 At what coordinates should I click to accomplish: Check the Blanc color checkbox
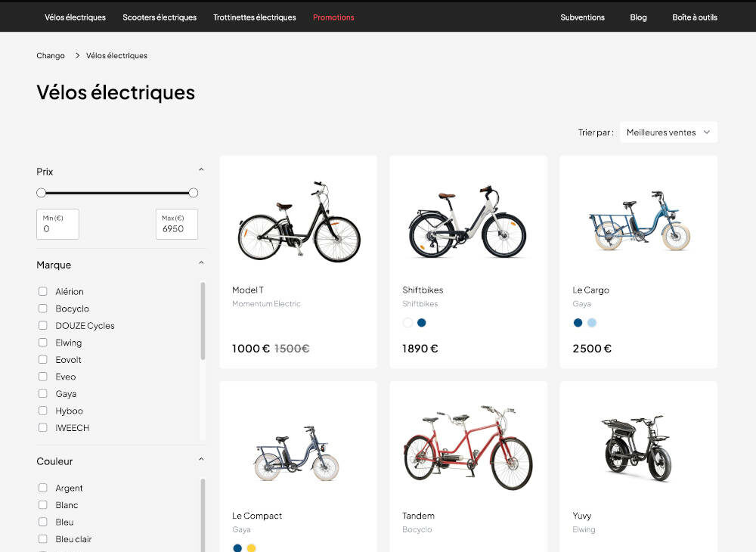43,505
